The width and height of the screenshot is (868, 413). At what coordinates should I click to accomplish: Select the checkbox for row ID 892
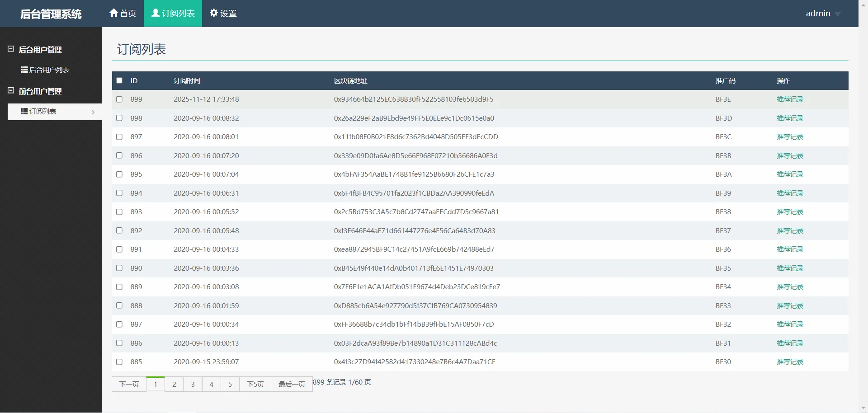119,230
